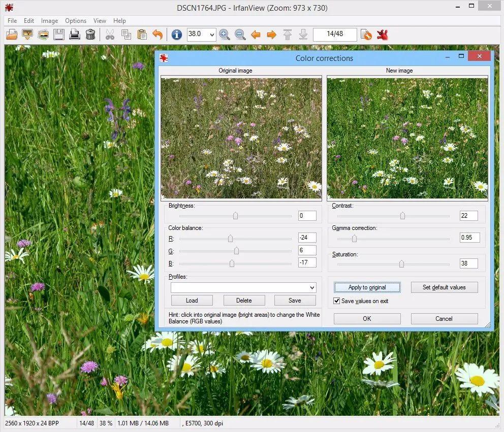The width and height of the screenshot is (504, 432).
Task: Click Set default values
Action: tap(444, 287)
